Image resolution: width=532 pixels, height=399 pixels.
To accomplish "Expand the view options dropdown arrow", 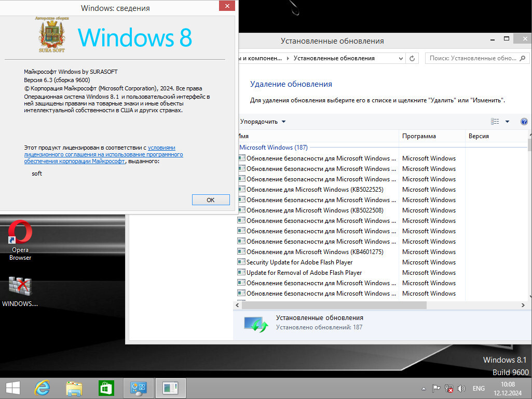I will tap(507, 122).
